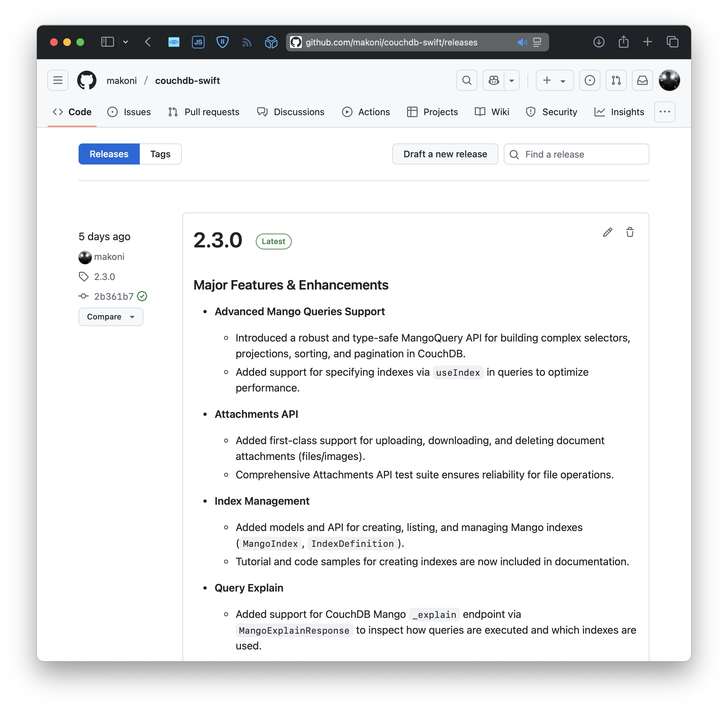Mute tab audio speaker icon
Image resolution: width=728 pixels, height=710 pixels.
tap(522, 42)
